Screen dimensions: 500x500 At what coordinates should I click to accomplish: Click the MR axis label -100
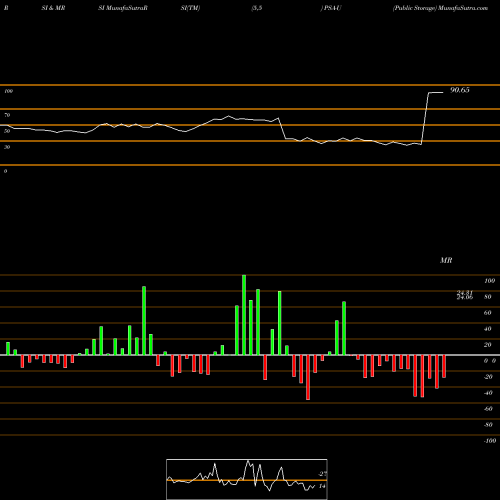click(x=490, y=441)
